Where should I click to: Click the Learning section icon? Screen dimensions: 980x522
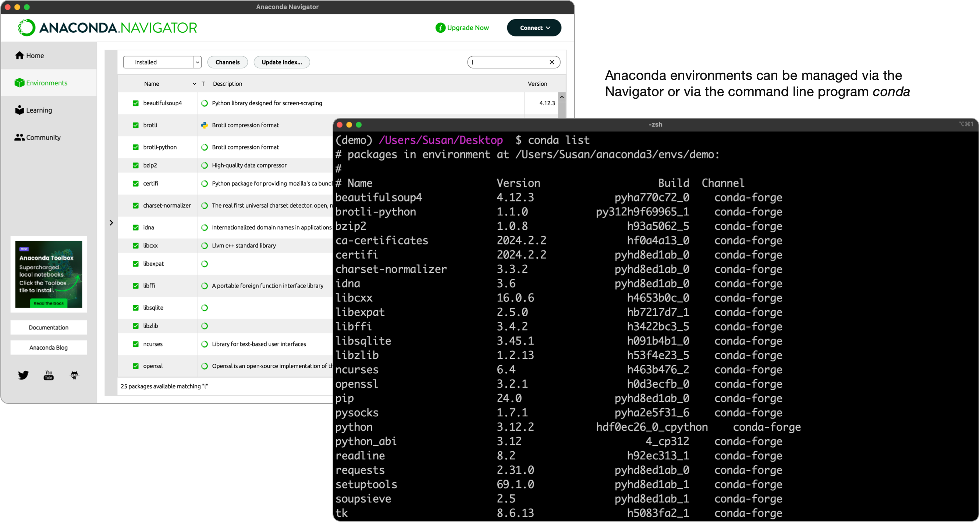pos(19,110)
